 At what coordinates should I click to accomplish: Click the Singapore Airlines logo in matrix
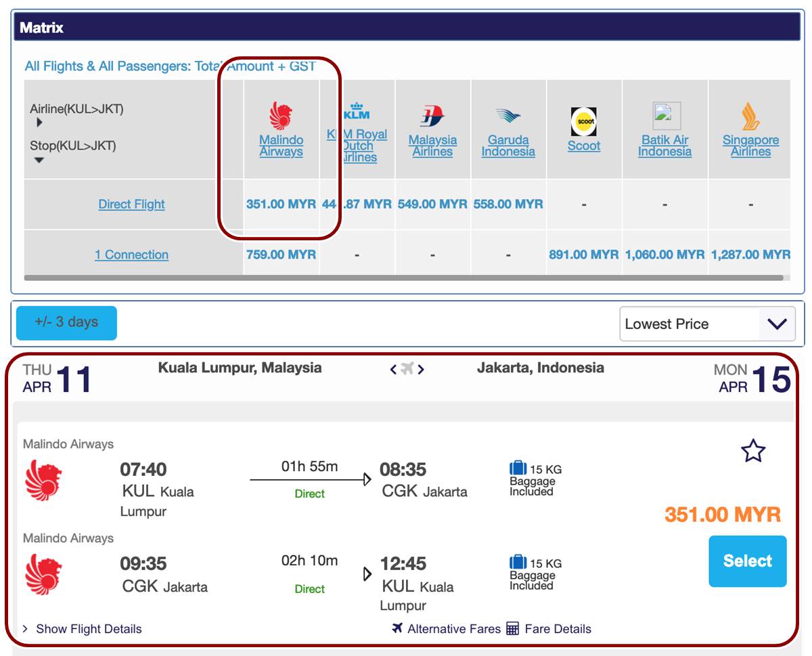point(750,116)
